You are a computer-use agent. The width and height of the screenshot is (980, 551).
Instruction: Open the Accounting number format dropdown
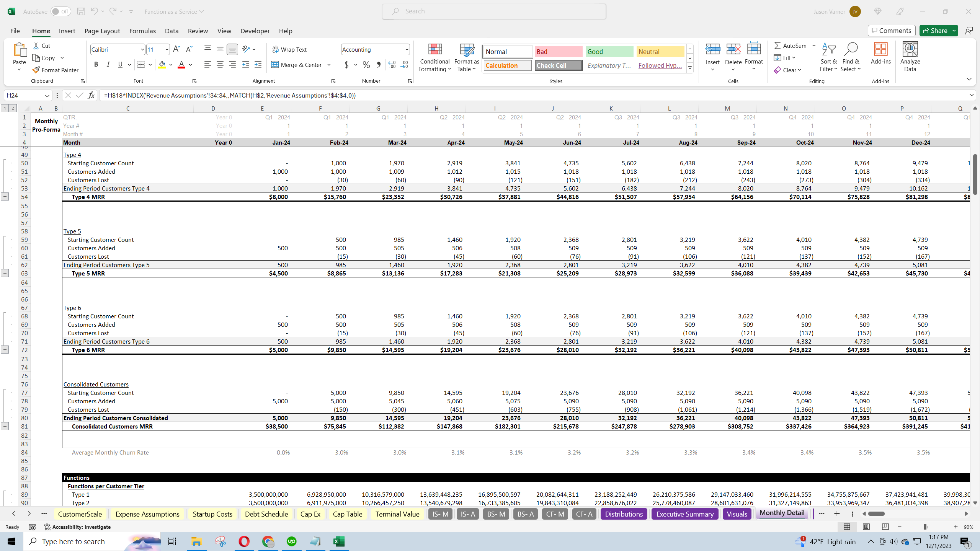click(x=407, y=49)
